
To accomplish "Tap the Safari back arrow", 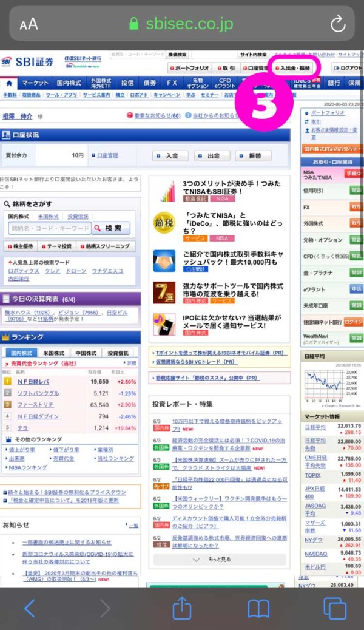I will point(30,608).
